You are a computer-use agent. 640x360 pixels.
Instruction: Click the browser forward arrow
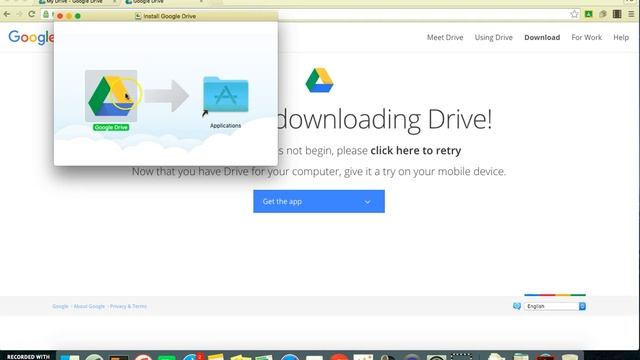[x=19, y=14]
